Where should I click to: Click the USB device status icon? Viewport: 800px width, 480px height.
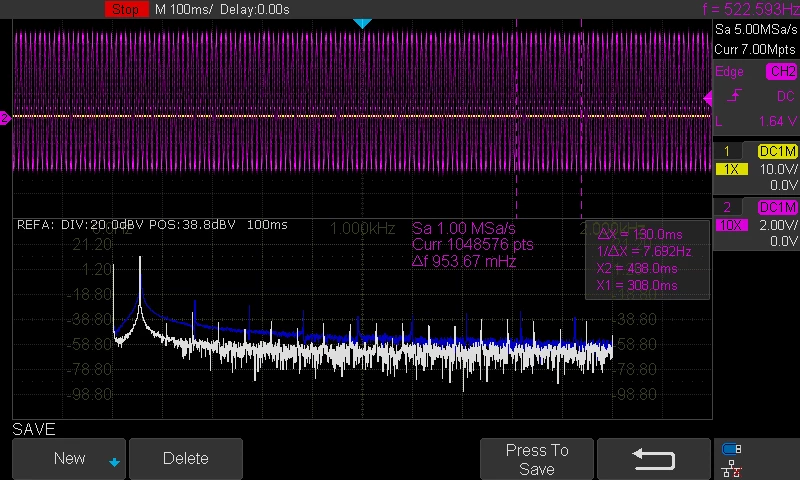pos(731,449)
